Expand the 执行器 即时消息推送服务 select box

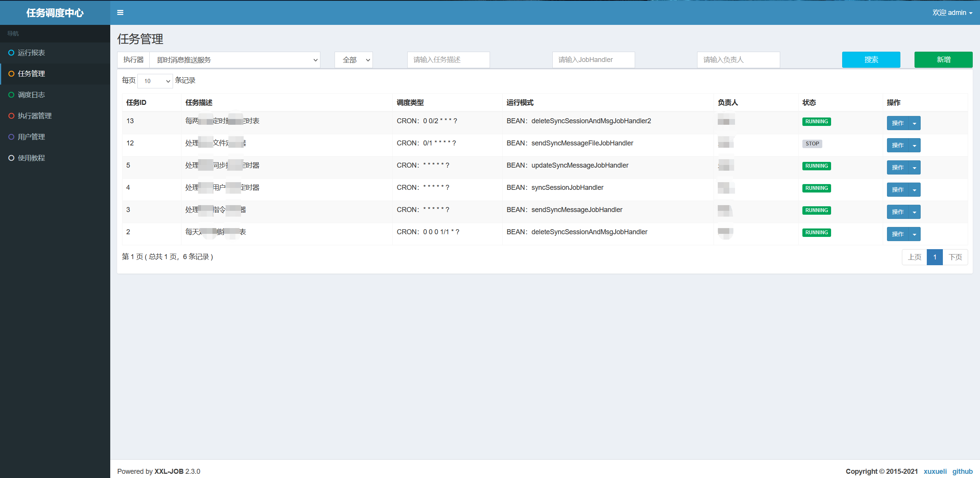pyautogui.click(x=235, y=60)
